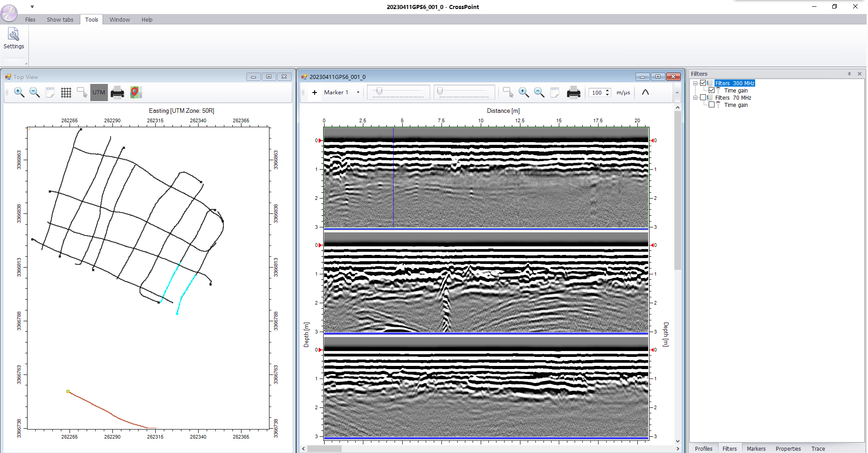Collapse the Filters 300 MHz tree node

click(696, 83)
